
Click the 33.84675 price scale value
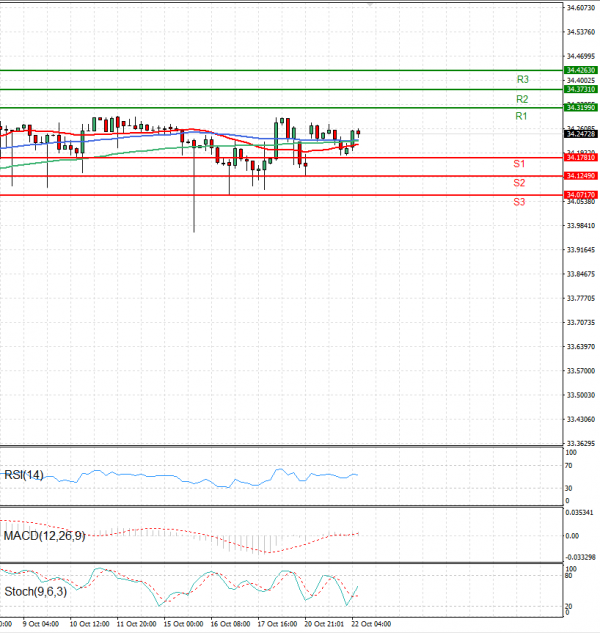point(581,274)
